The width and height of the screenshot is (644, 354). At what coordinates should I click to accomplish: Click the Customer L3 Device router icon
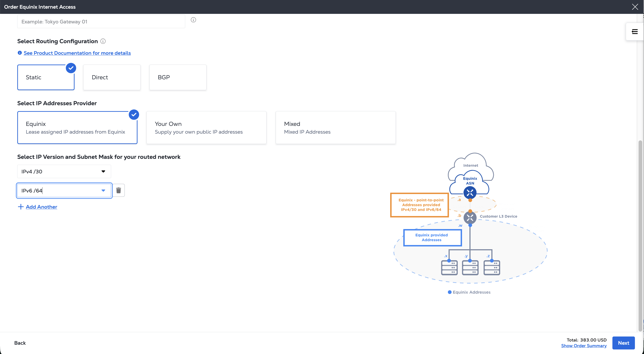click(x=470, y=217)
